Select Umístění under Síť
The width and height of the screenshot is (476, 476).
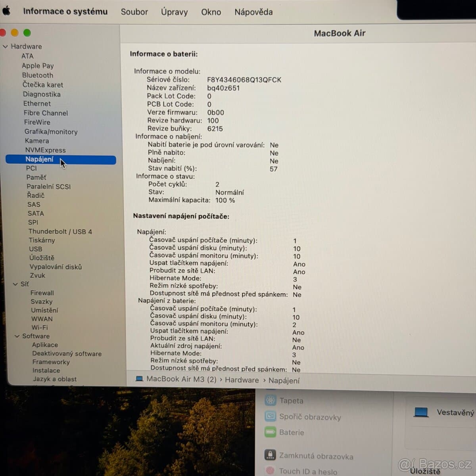click(44, 310)
